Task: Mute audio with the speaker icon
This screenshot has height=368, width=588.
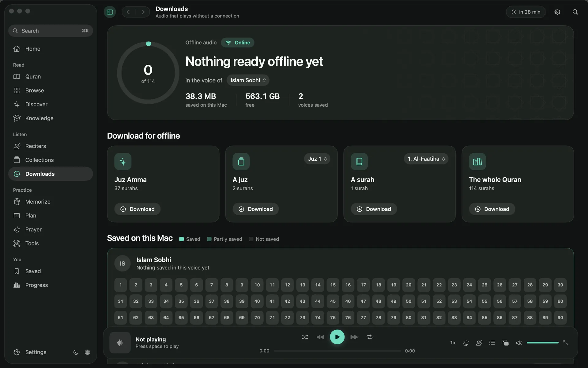Action: click(519, 343)
